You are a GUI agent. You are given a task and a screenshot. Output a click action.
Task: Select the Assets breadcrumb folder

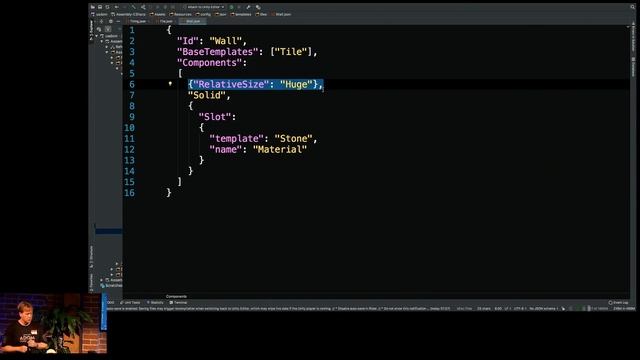[x=158, y=14]
